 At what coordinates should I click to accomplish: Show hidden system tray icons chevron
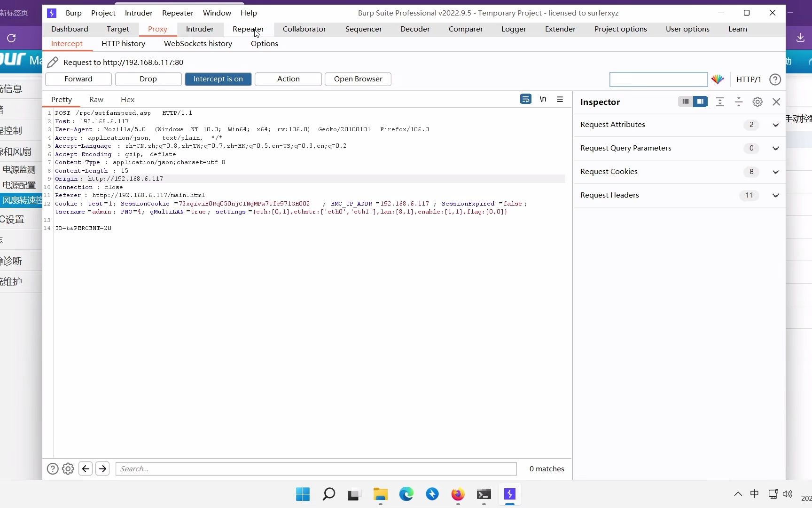[738, 494]
